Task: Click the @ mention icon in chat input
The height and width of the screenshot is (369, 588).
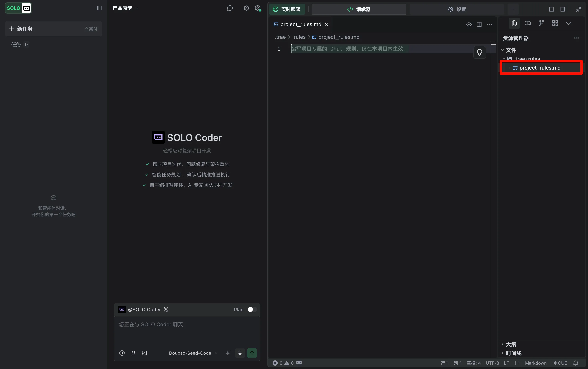Action: coord(122,353)
